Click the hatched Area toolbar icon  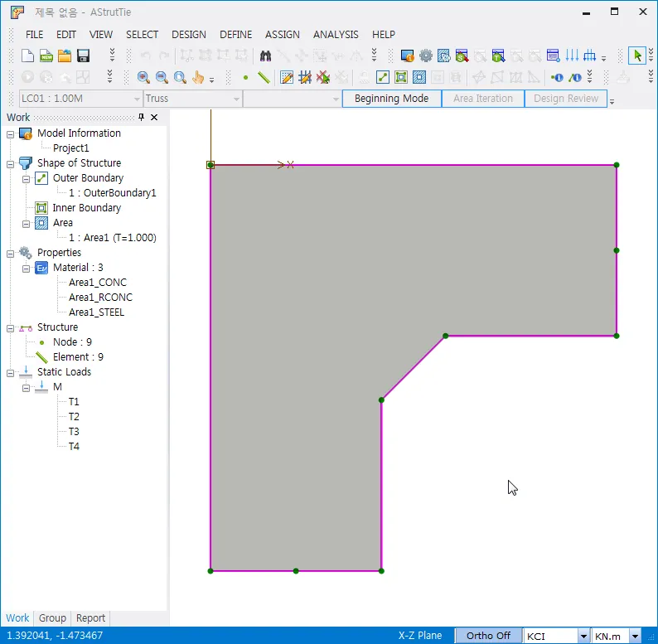click(x=419, y=77)
